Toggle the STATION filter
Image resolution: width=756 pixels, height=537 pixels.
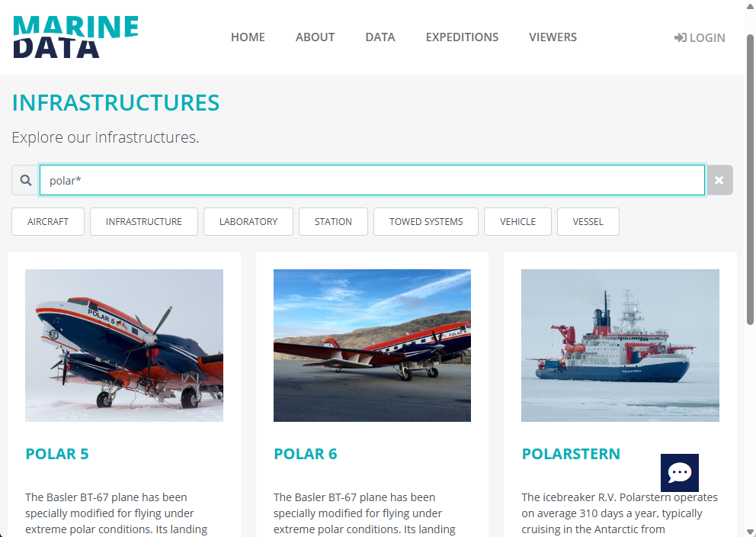[333, 222]
